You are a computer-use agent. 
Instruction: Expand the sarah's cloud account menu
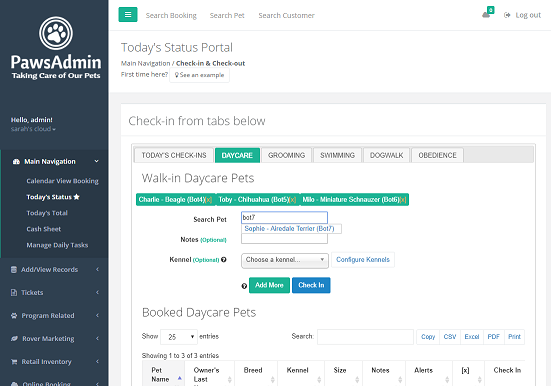point(33,129)
